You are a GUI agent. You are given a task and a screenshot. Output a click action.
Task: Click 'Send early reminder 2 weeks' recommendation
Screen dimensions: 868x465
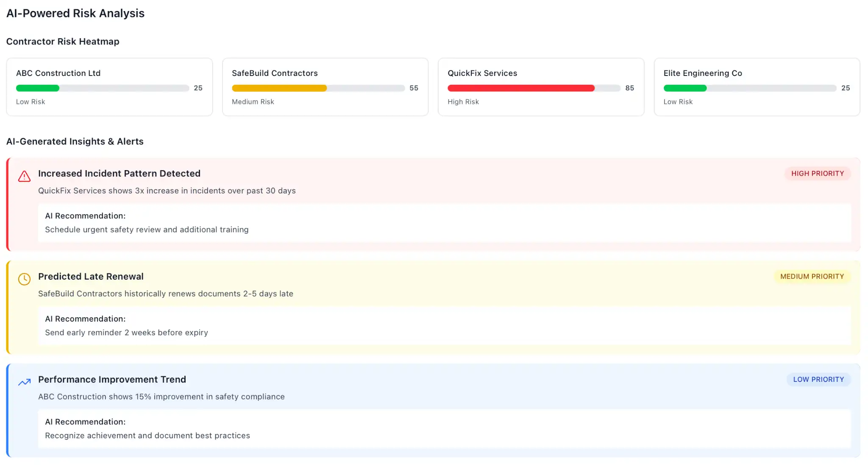[126, 333]
